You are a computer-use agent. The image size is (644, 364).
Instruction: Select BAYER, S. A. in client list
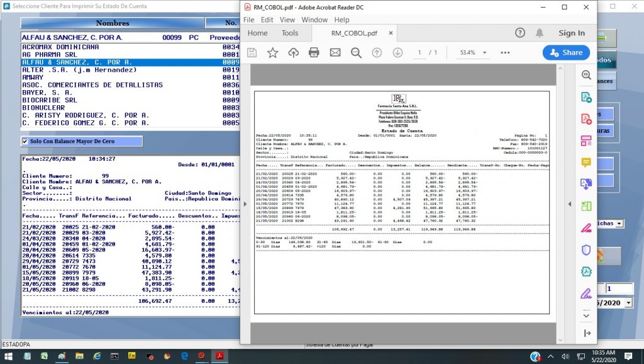click(47, 93)
